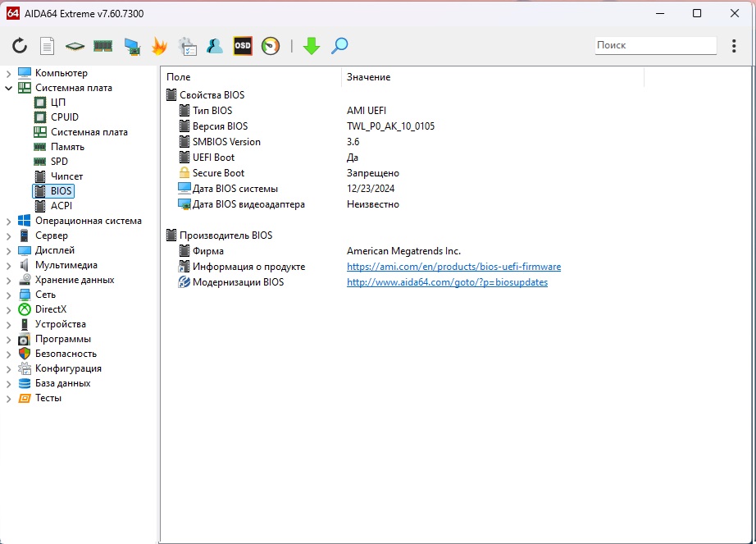Click the DirectX Xbox icon
Image resolution: width=756 pixels, height=544 pixels.
click(24, 309)
